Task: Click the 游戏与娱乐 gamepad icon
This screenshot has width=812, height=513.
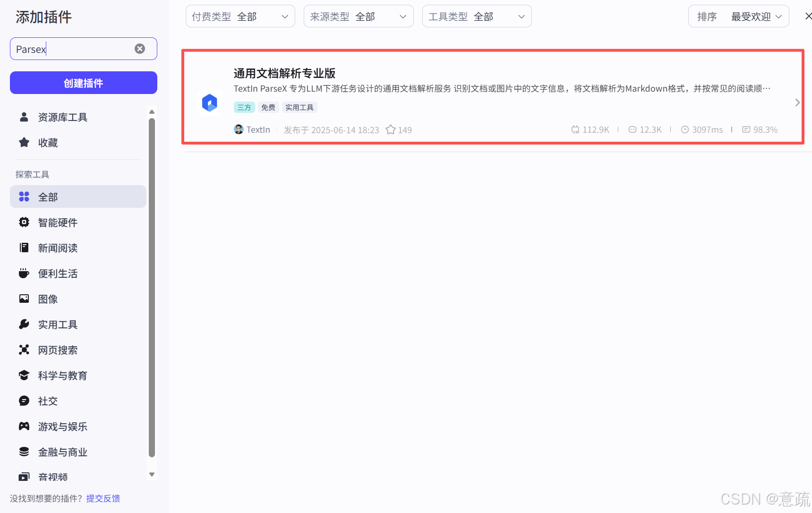Action: [x=24, y=426]
